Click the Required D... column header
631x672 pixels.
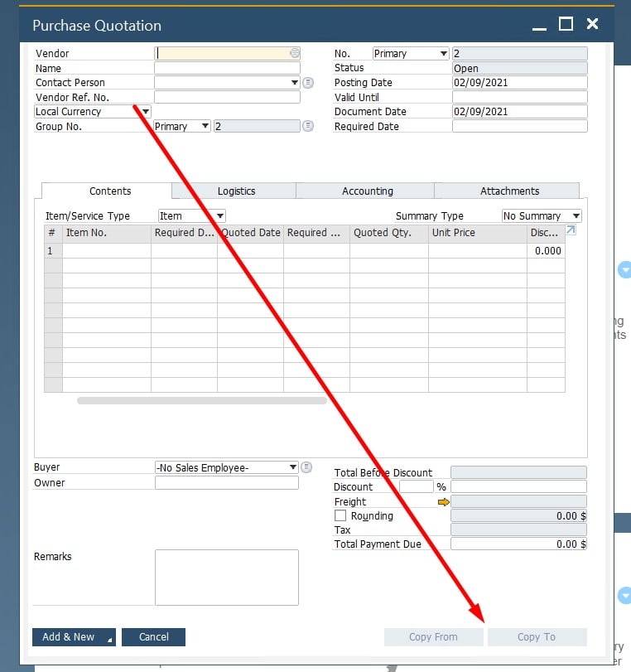tap(184, 233)
